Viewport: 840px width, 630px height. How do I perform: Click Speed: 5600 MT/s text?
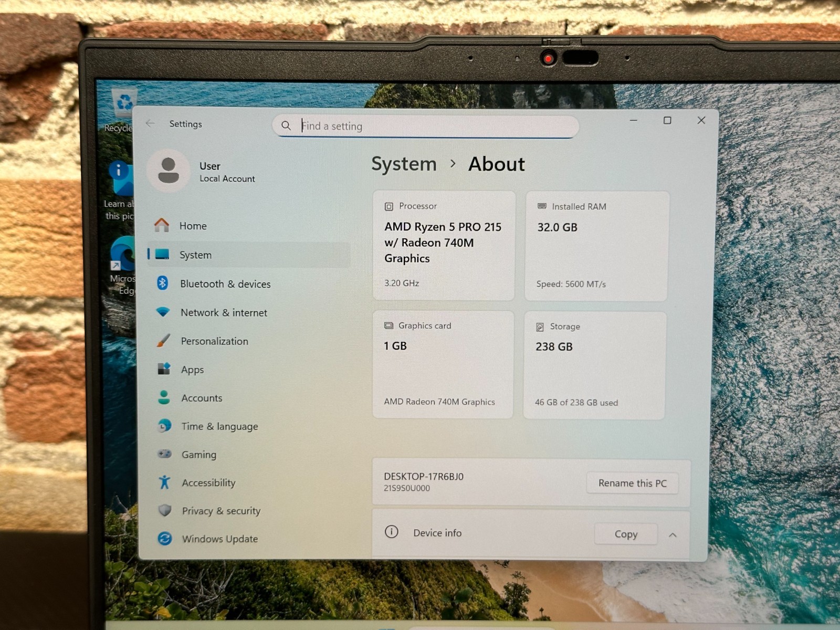click(571, 284)
